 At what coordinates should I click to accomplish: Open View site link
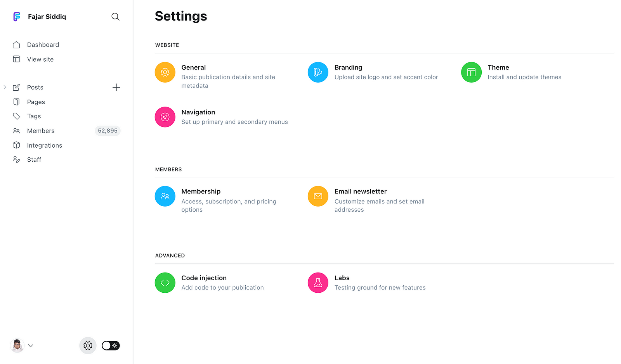pos(40,59)
